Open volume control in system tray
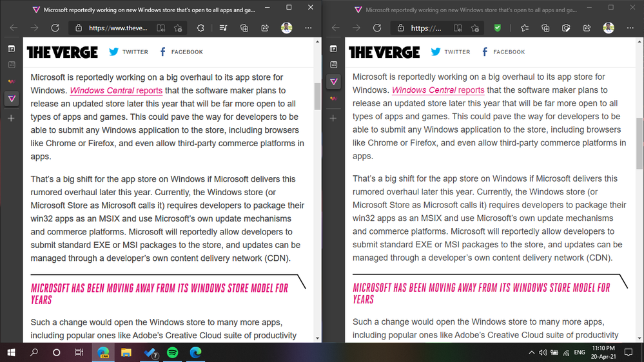Image resolution: width=644 pixels, height=362 pixels. 543,352
